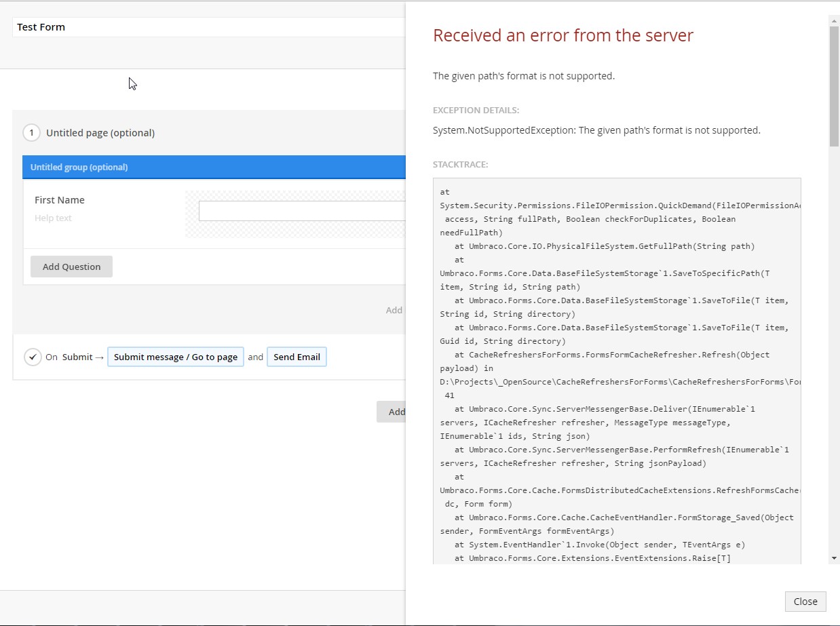Click the Submit label in workflow row
The height and width of the screenshot is (626, 840).
pos(77,357)
